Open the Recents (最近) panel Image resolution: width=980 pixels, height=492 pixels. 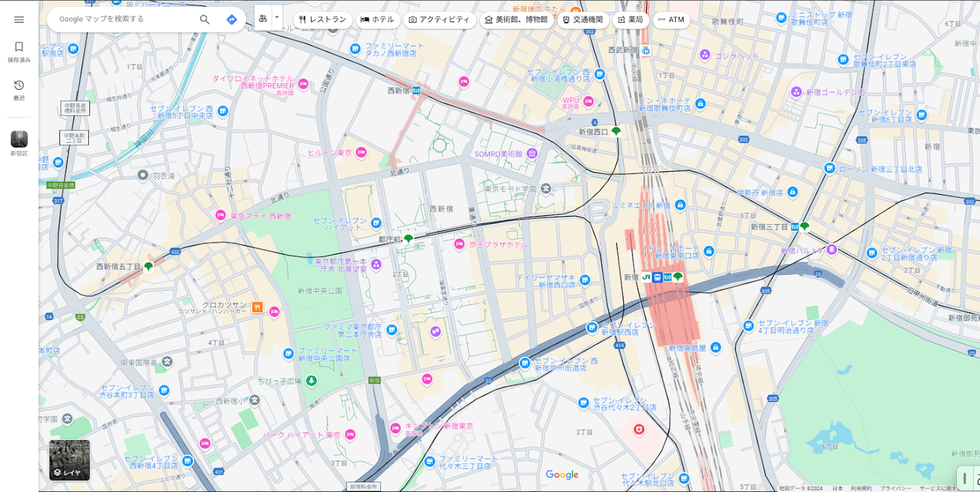click(19, 90)
